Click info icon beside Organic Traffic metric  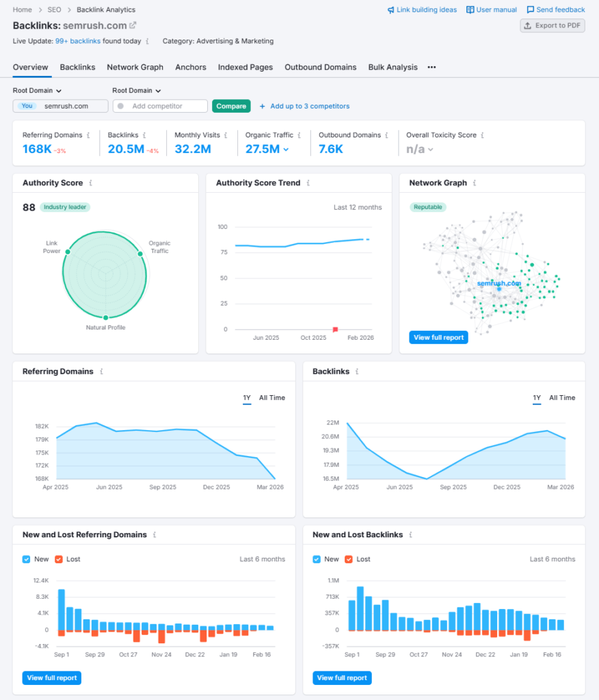pos(299,135)
